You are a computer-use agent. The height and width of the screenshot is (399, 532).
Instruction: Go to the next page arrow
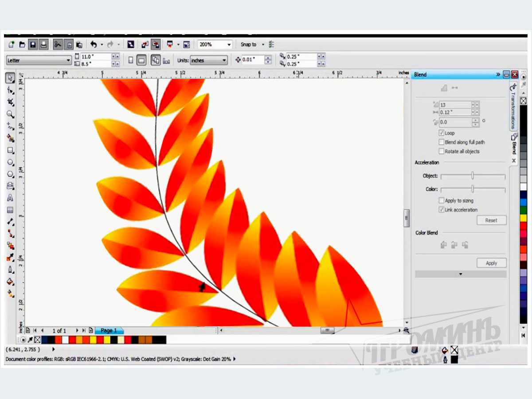(x=77, y=331)
